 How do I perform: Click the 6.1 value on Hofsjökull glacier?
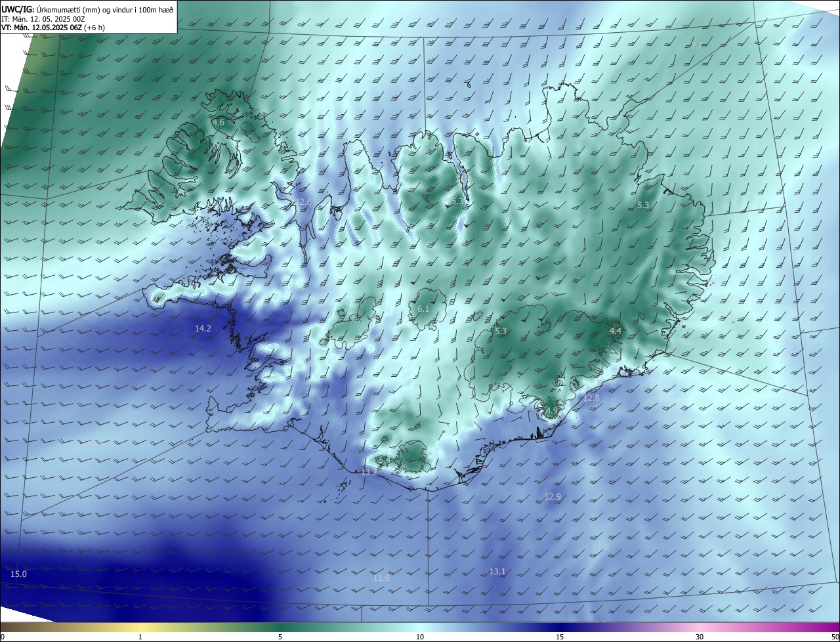pos(423,309)
